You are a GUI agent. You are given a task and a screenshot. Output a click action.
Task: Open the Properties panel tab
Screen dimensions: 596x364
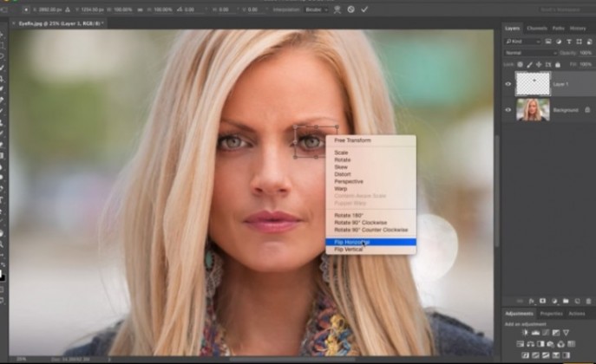point(551,313)
